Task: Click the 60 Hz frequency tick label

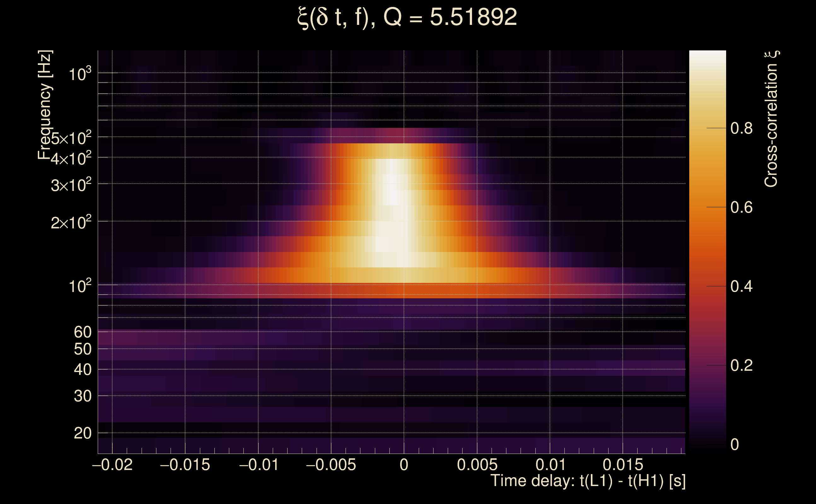Action: click(x=82, y=332)
